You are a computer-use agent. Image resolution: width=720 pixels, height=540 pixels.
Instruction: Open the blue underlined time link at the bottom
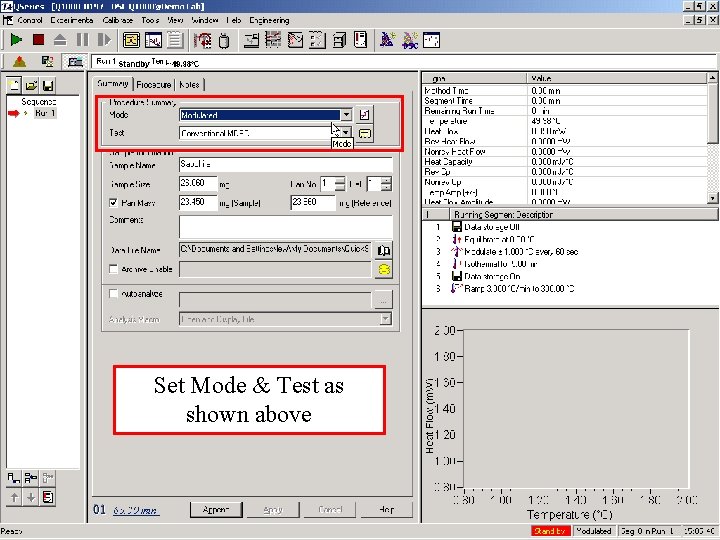tap(136, 510)
